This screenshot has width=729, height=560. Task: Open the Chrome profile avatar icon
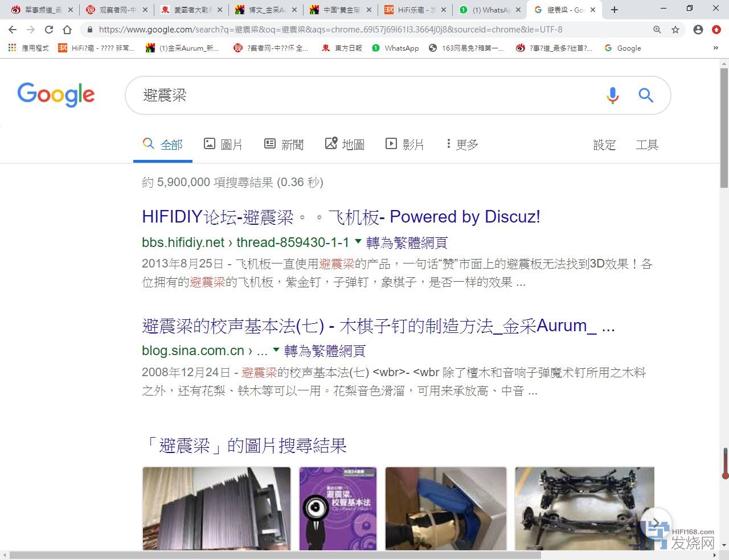point(698,30)
